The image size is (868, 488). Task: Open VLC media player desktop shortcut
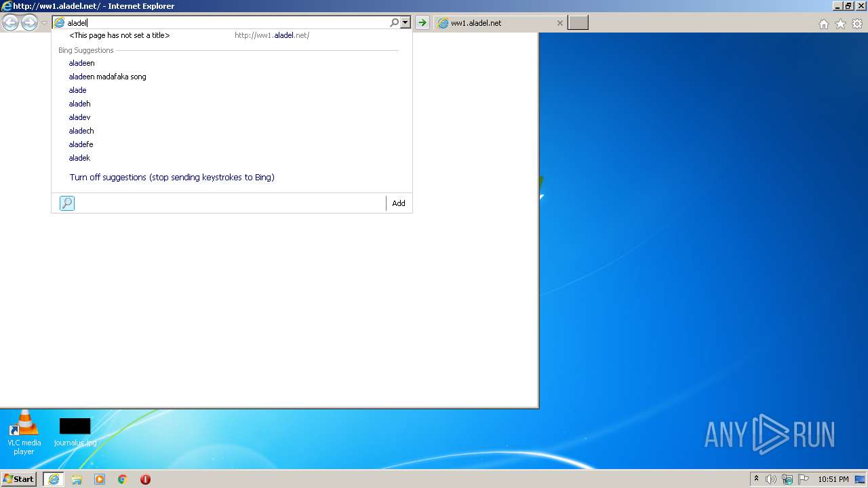[x=24, y=434]
